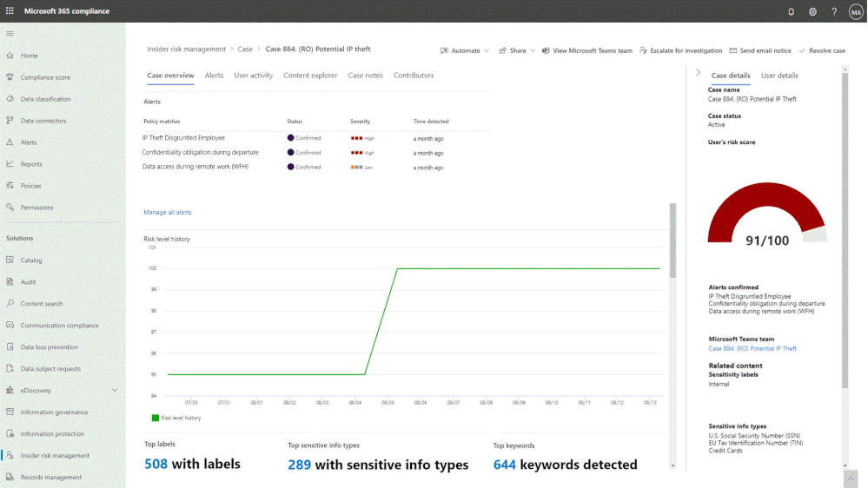Open help question mark icon
This screenshot has height=488, width=868.
tap(834, 11)
